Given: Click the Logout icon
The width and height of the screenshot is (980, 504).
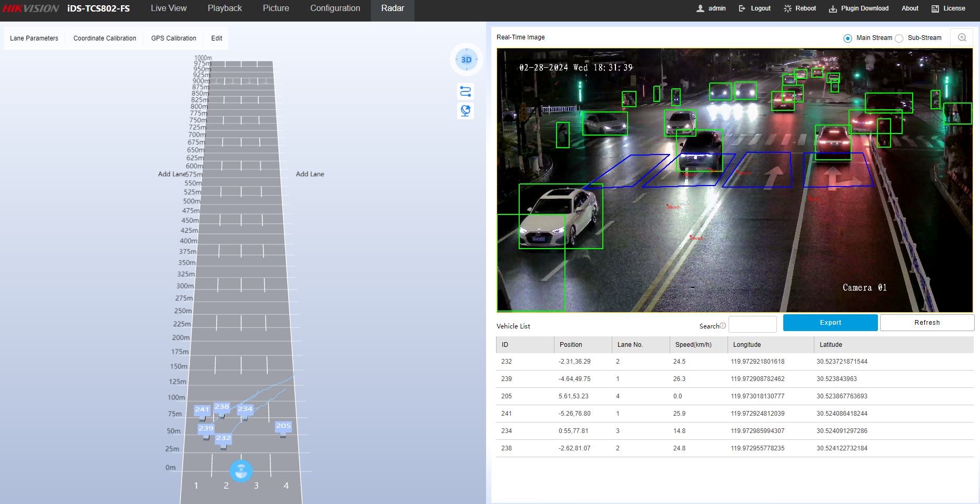Looking at the screenshot, I should (742, 8).
